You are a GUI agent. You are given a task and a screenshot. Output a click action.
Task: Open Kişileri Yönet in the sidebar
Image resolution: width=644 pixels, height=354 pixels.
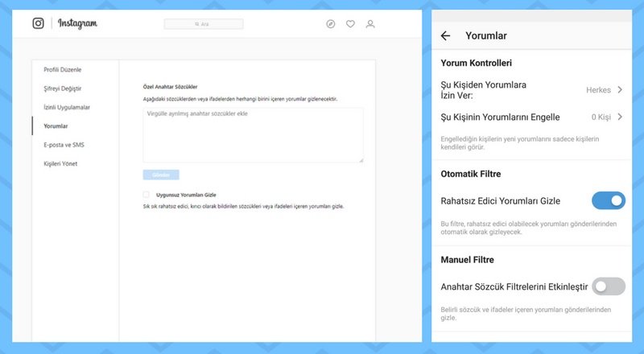point(60,163)
